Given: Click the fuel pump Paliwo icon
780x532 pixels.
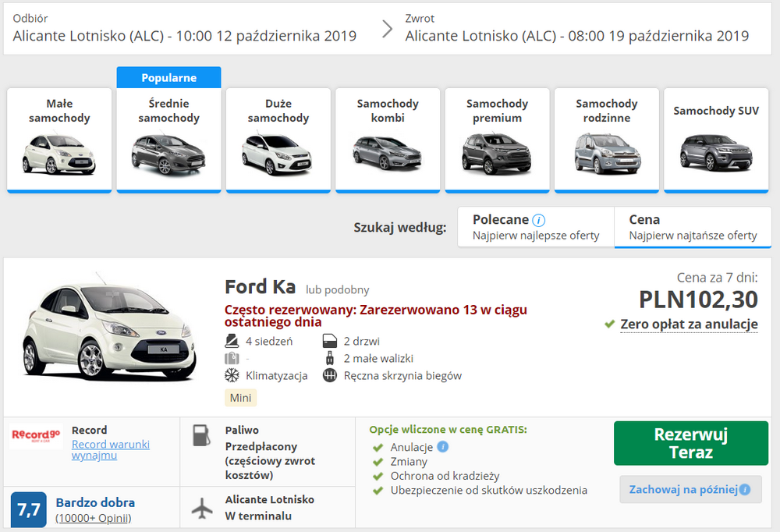Looking at the screenshot, I should pyautogui.click(x=201, y=435).
